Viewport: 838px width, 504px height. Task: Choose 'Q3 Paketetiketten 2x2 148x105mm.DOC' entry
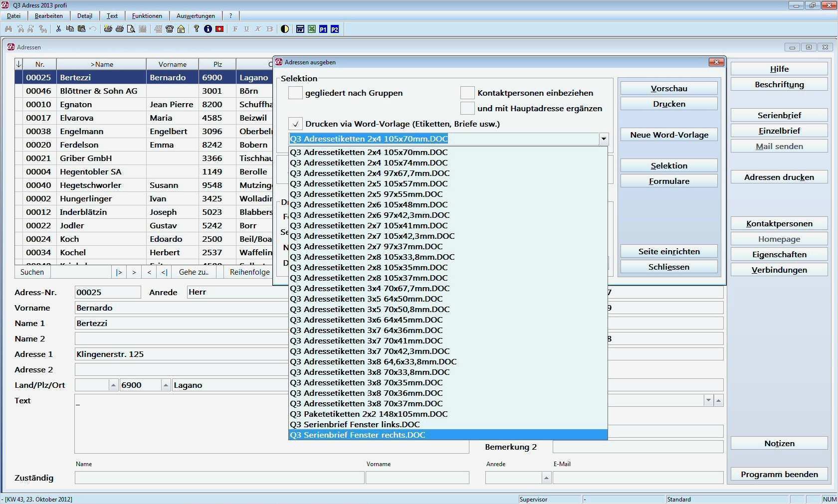[369, 414]
